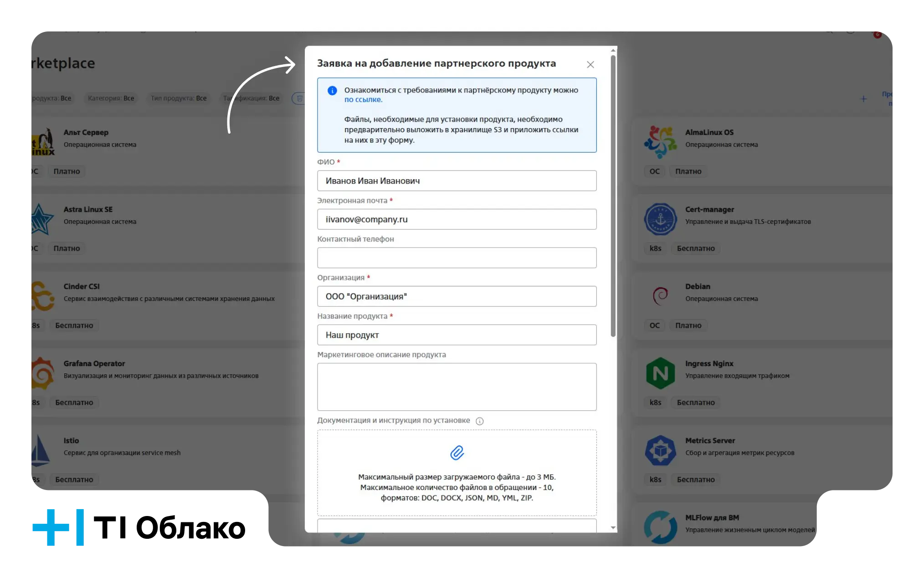Open the 'MLFlow для ВМ' product title
Screen dimensions: 924x578
pyautogui.click(x=712, y=518)
